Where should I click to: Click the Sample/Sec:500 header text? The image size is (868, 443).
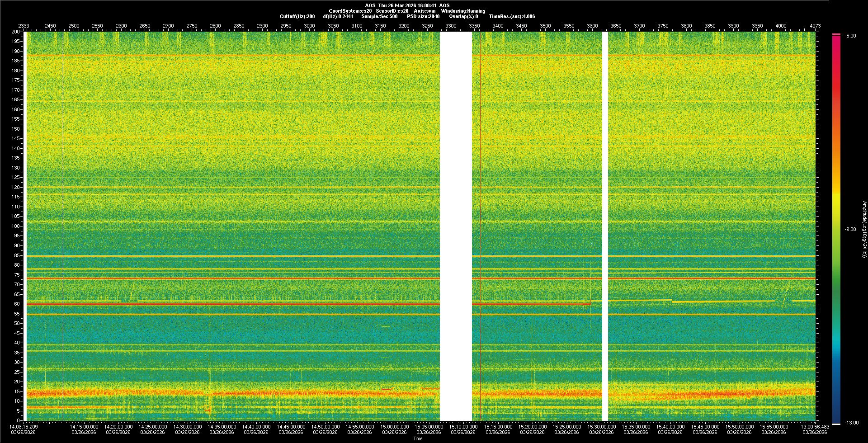(x=379, y=16)
